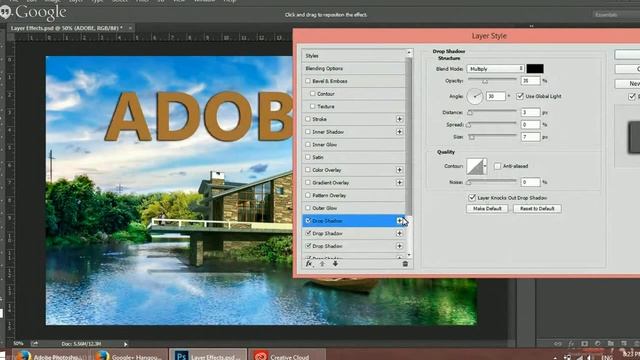
Task: Enable the Texture sub-effect checkbox
Action: [x=313, y=106]
